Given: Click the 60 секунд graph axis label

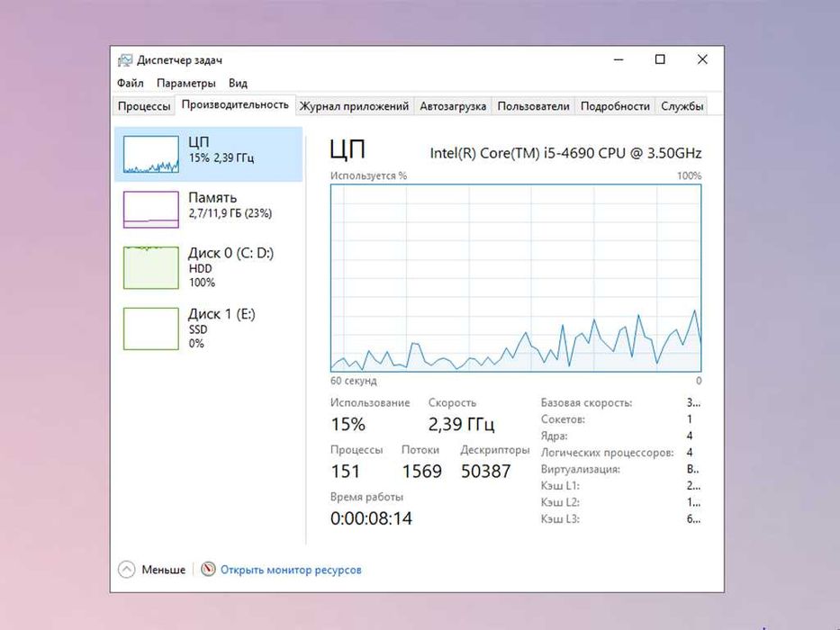Looking at the screenshot, I should pos(354,381).
